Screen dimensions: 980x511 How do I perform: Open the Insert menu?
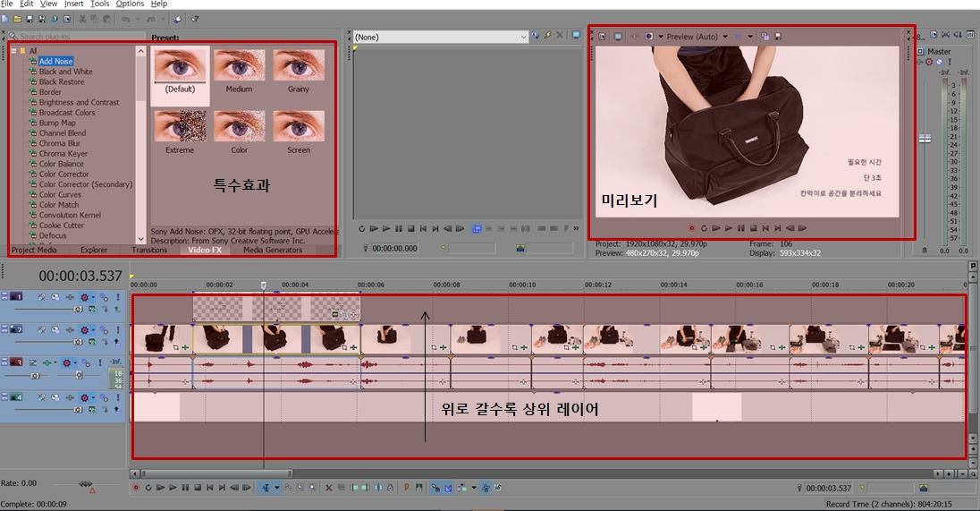tap(73, 4)
